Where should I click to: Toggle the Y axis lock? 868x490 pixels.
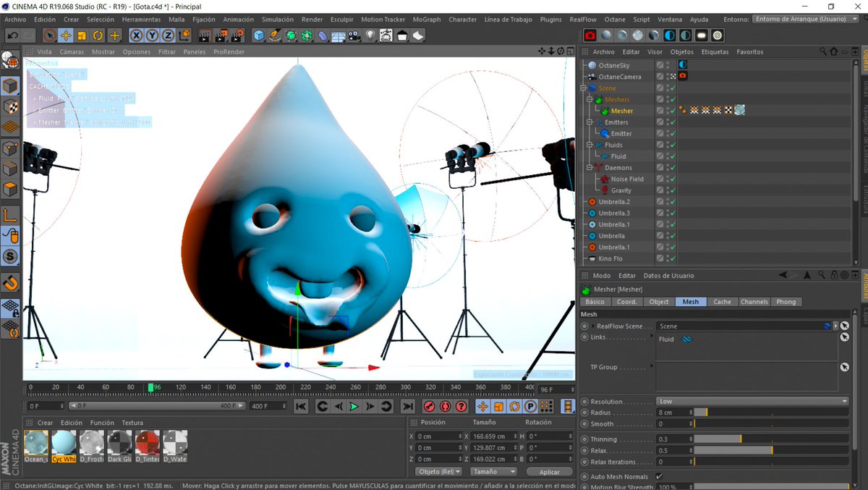[152, 35]
